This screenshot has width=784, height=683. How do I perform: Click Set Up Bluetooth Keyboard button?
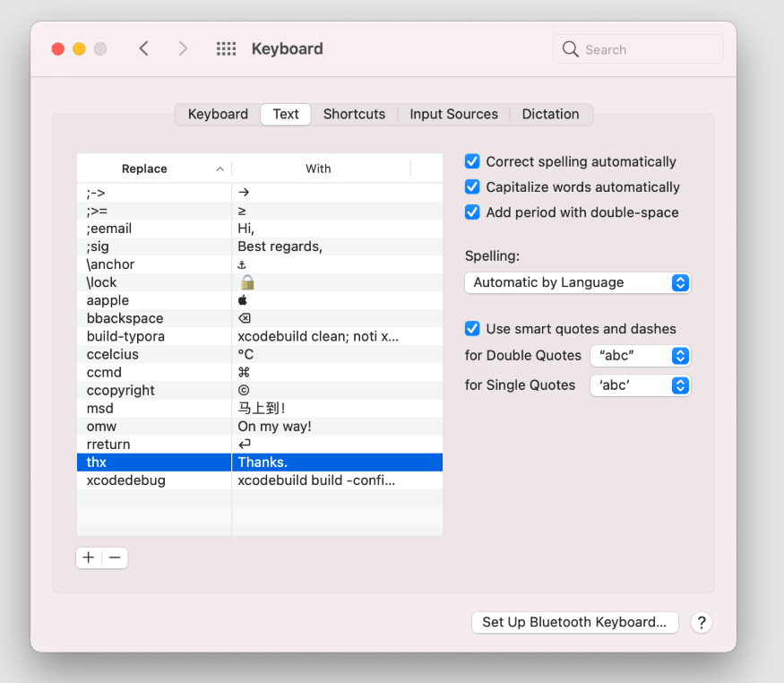[x=574, y=622]
